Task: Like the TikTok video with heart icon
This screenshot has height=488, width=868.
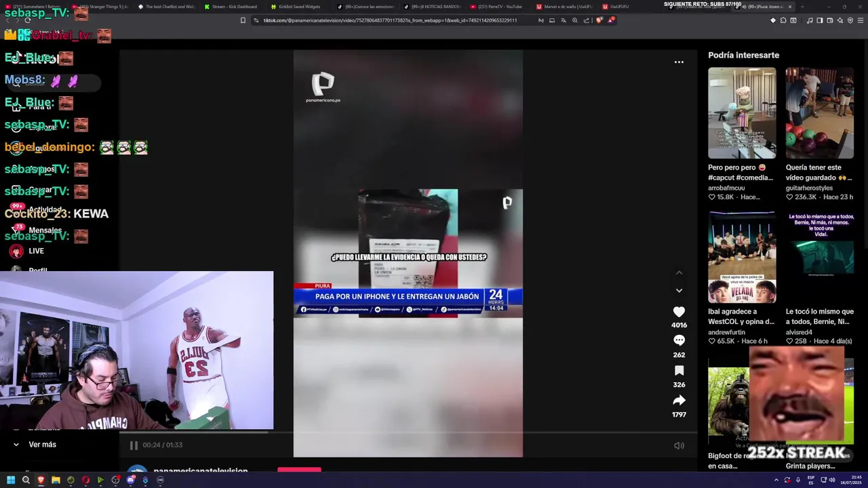Action: pyautogui.click(x=679, y=312)
